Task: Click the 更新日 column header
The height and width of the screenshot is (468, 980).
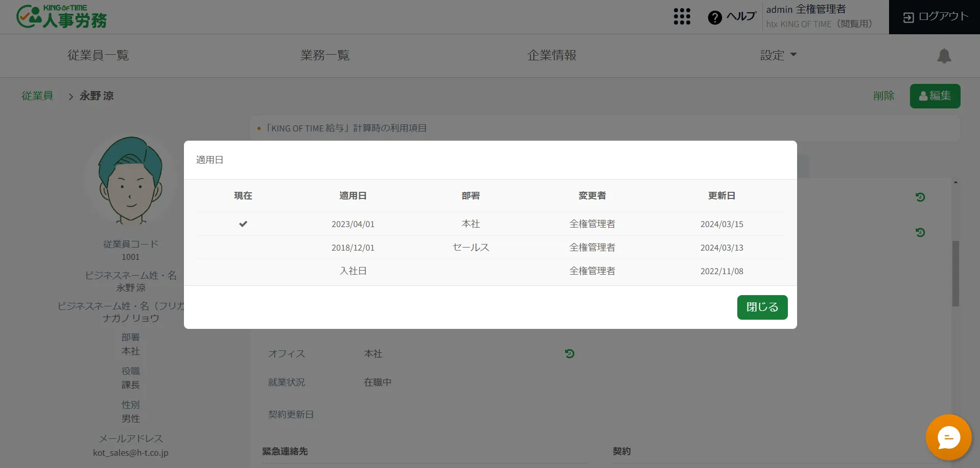Action: [721, 195]
